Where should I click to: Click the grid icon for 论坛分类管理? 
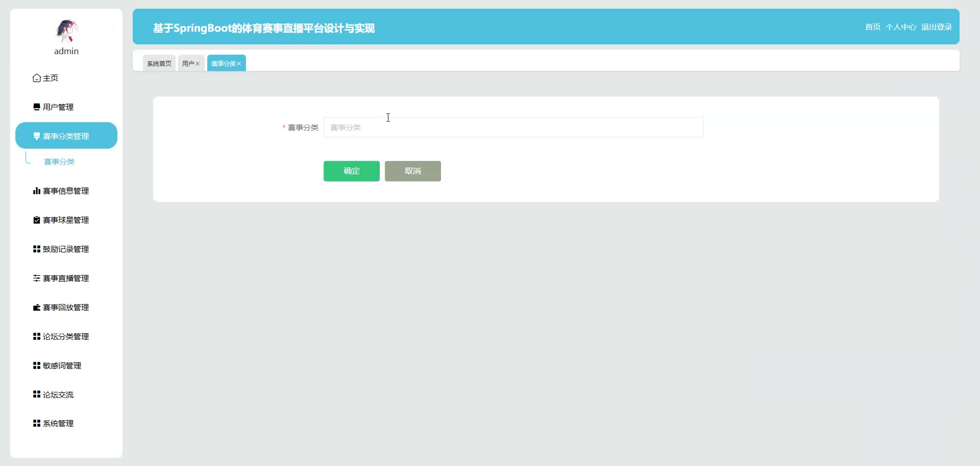click(x=37, y=337)
